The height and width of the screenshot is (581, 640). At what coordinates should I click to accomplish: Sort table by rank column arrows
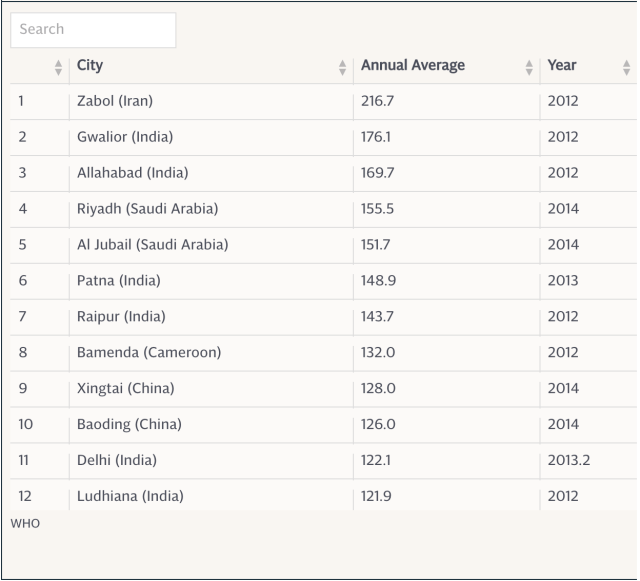click(x=58, y=67)
